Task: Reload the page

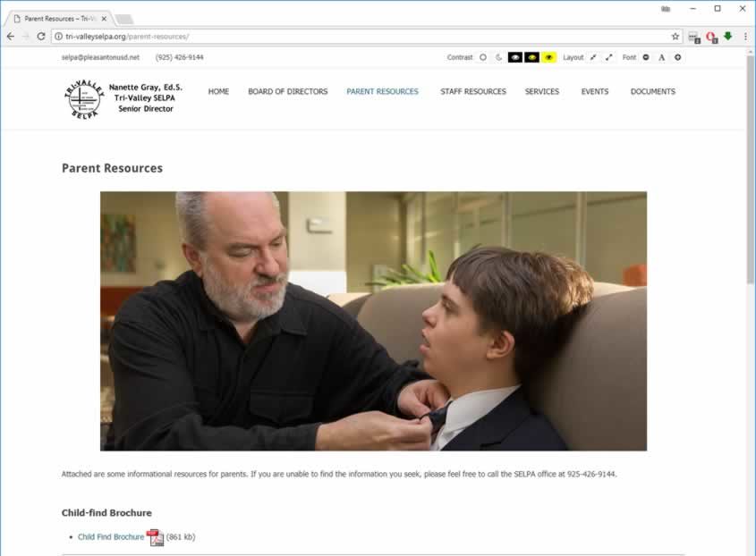Action: point(41,36)
